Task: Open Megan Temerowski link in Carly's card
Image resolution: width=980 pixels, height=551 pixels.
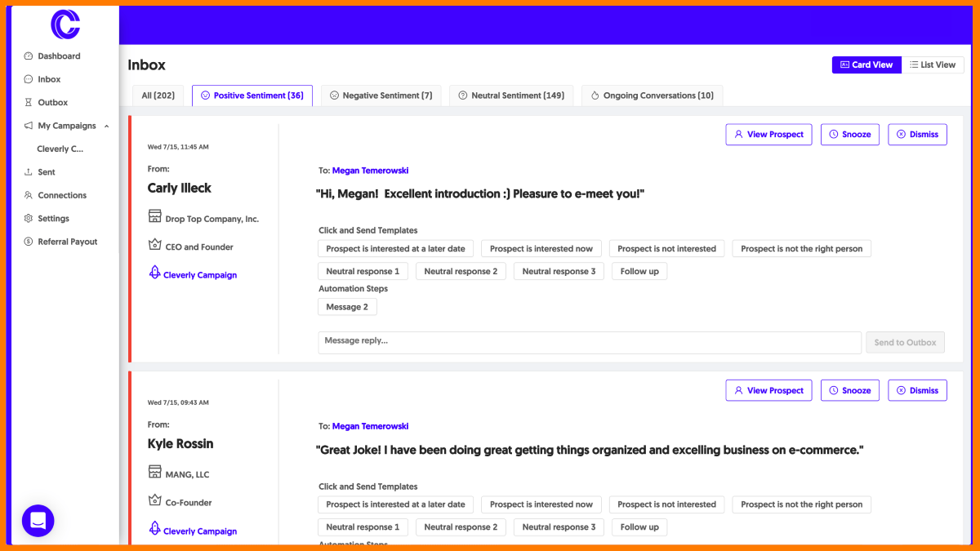Action: (x=370, y=171)
